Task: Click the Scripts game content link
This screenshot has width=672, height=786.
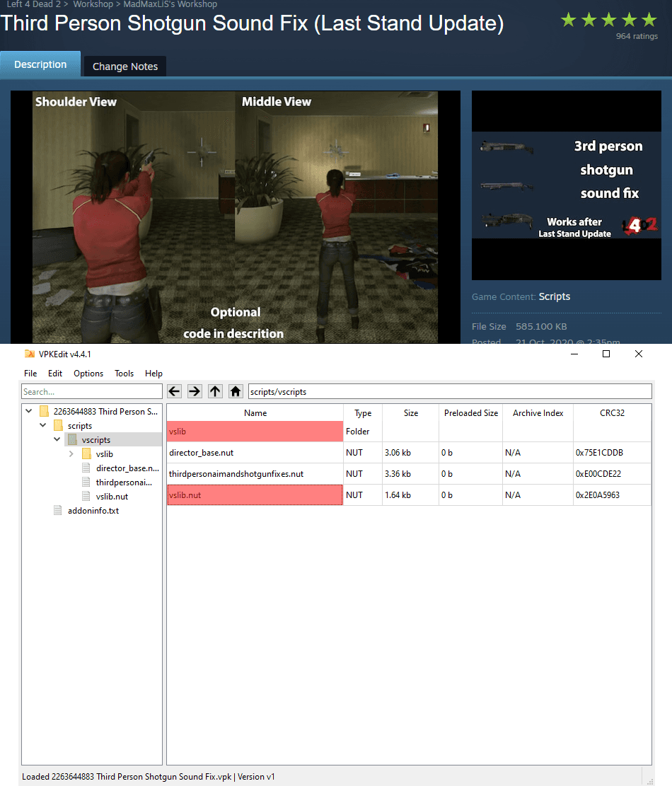Action: (x=555, y=296)
